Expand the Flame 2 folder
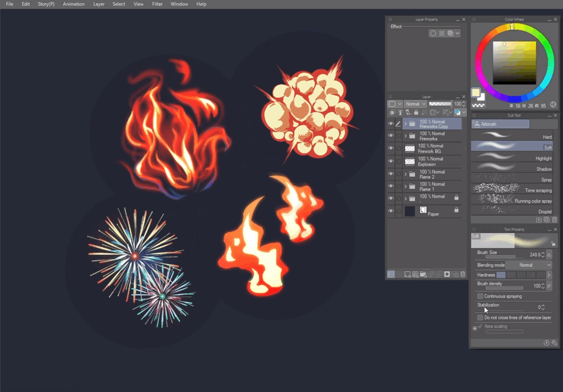Viewport: 563px width, 392px height. click(x=406, y=174)
